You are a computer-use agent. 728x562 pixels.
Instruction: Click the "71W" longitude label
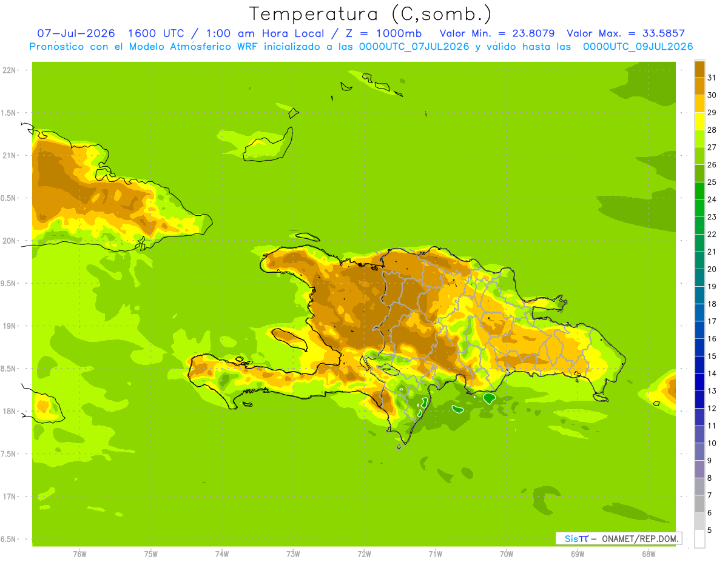click(x=435, y=554)
